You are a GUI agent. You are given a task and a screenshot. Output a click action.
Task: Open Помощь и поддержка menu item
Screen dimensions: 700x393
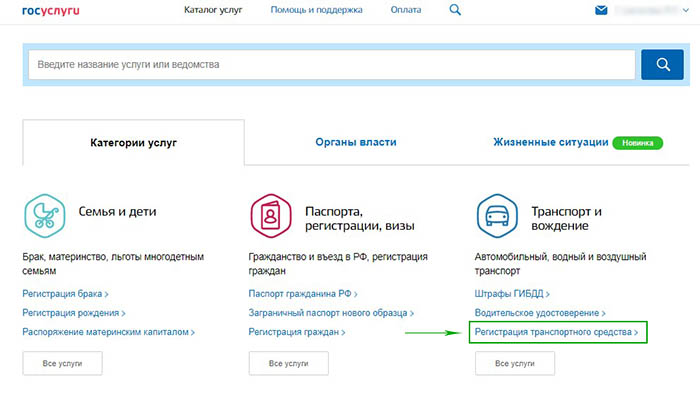[317, 10]
